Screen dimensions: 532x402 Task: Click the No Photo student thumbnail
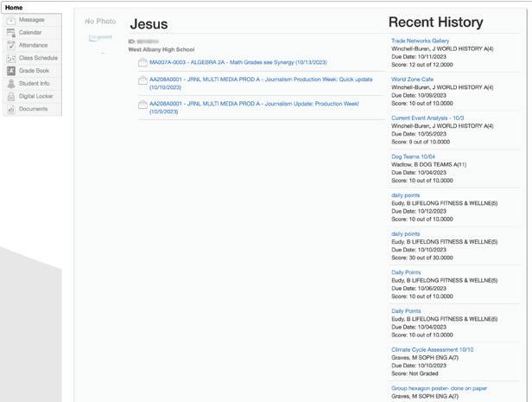coord(100,21)
